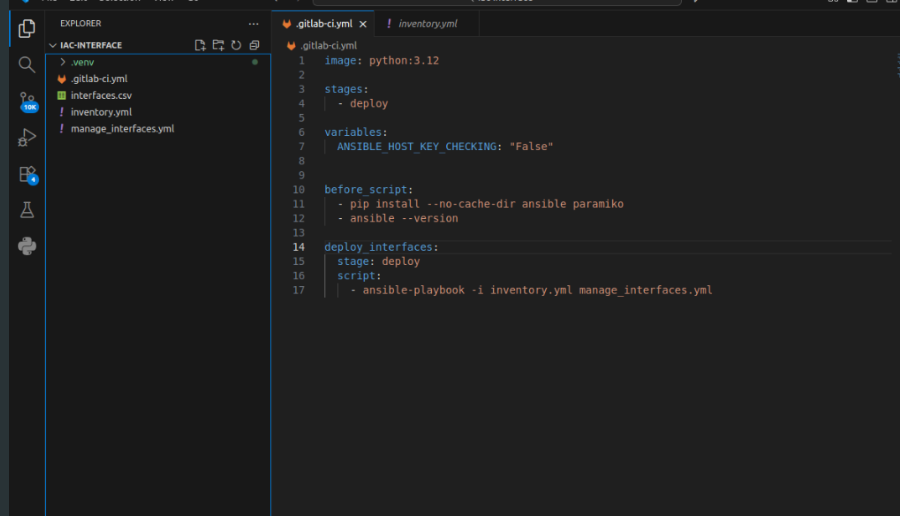This screenshot has height=516, width=900.
Task: Click the New File icon in Explorer
Action: point(200,45)
